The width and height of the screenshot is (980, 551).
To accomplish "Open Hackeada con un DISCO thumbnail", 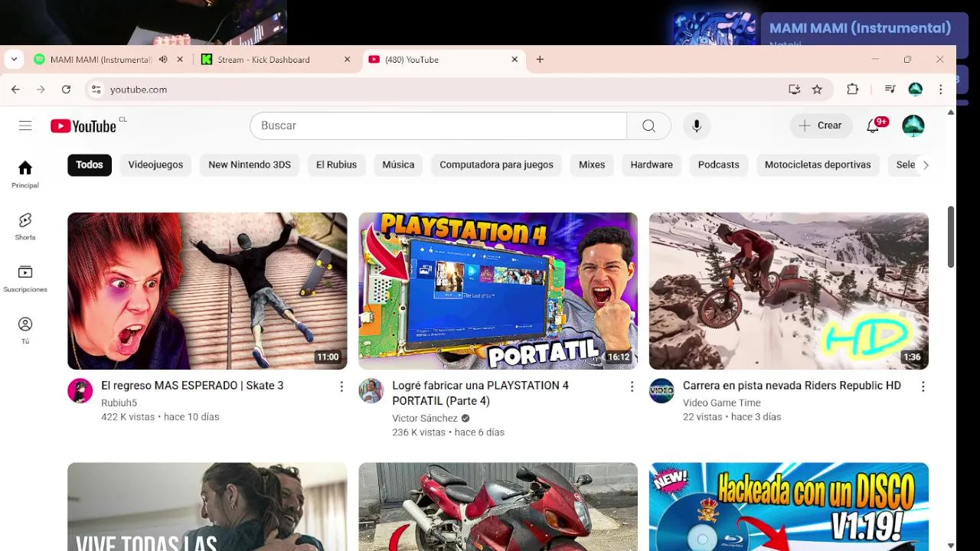I will [789, 507].
